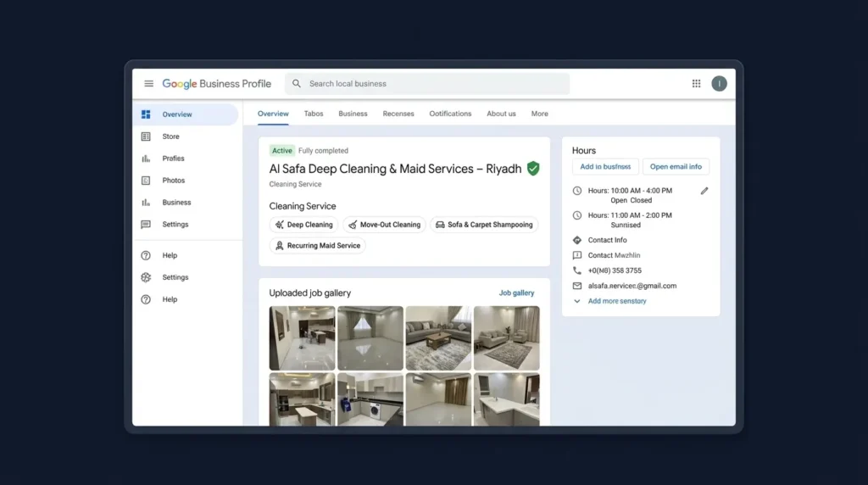Edit hours with the pencil icon
This screenshot has width=868, height=485.
pyautogui.click(x=704, y=191)
